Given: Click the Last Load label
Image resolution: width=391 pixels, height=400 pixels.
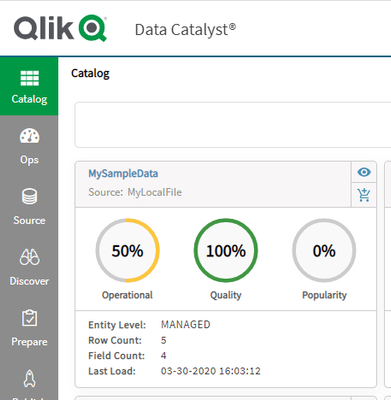Looking at the screenshot, I should tap(112, 371).
